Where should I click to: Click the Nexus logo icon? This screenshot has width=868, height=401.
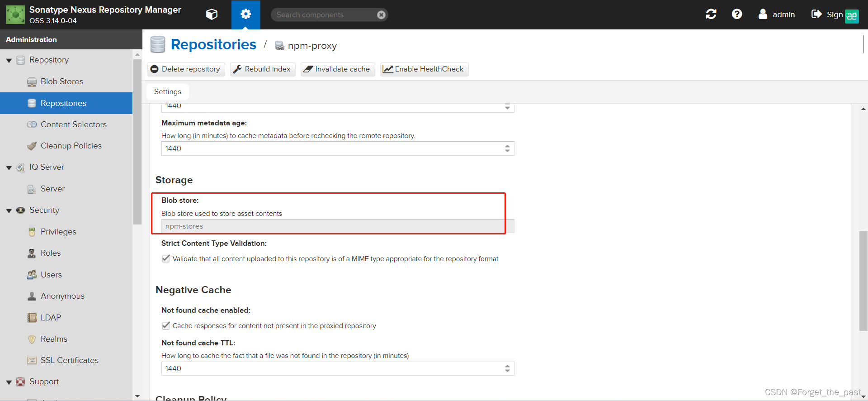tap(15, 14)
